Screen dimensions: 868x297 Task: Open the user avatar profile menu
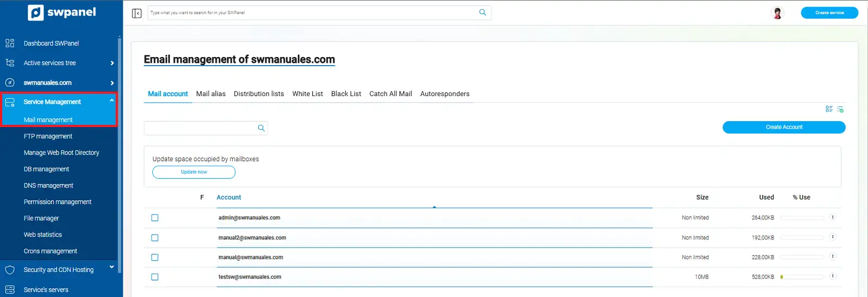click(777, 13)
